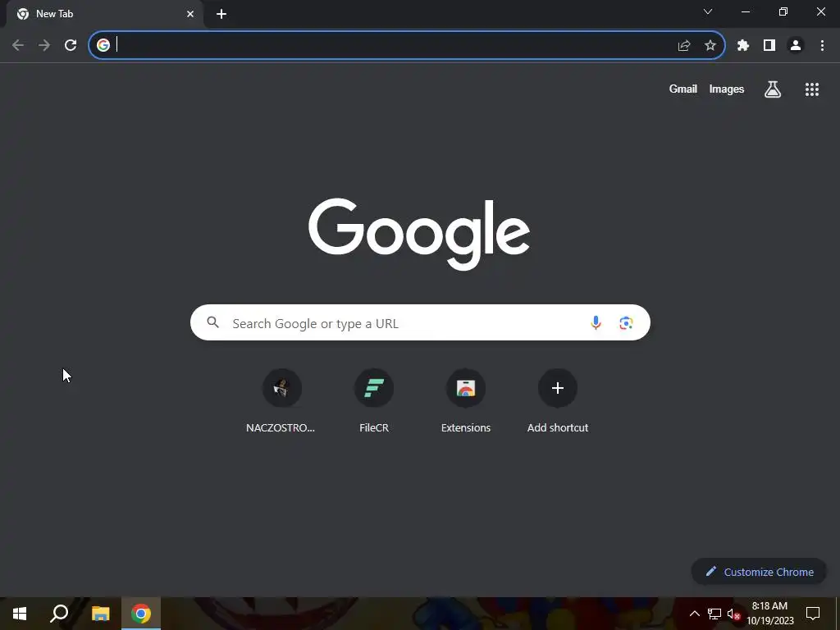Focus the Google search box
Image resolution: width=840 pixels, height=630 pixels.
[x=420, y=322]
